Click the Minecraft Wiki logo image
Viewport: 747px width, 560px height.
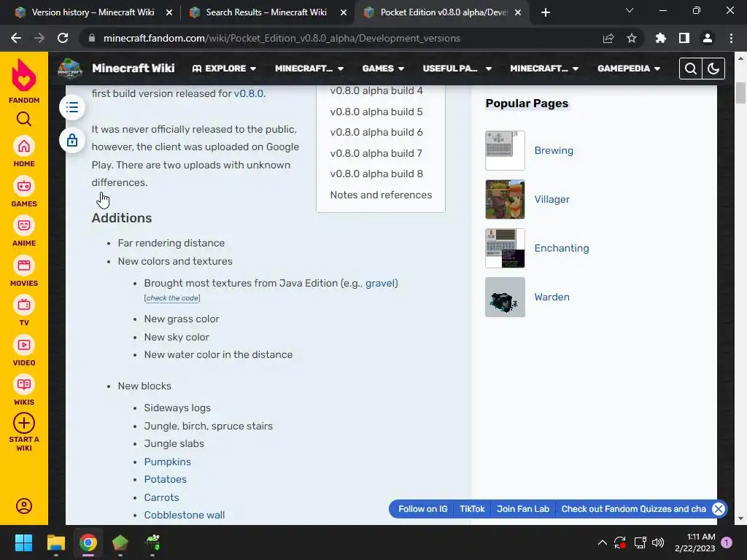(70, 69)
